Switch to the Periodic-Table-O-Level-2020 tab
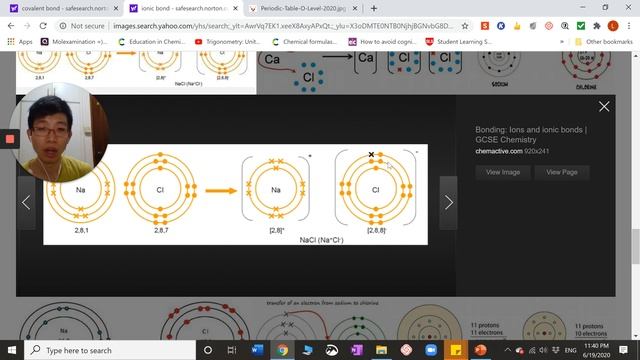640x360 pixels. pos(303,8)
